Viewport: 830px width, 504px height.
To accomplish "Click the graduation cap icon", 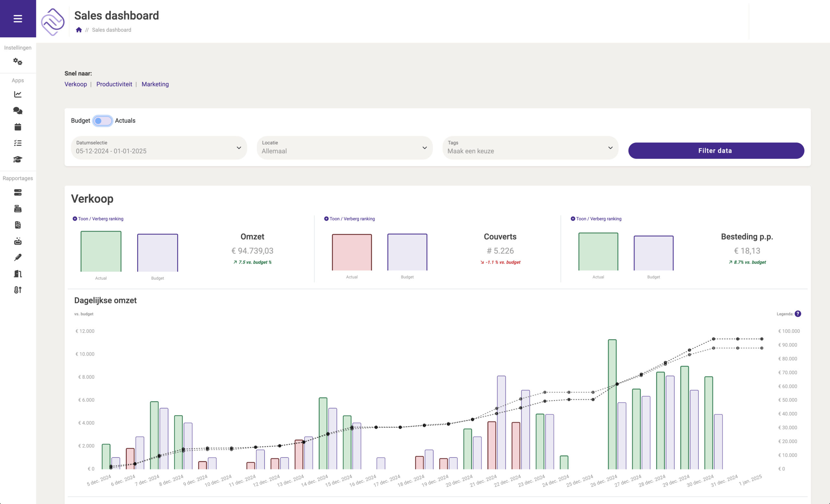I will pos(18,159).
